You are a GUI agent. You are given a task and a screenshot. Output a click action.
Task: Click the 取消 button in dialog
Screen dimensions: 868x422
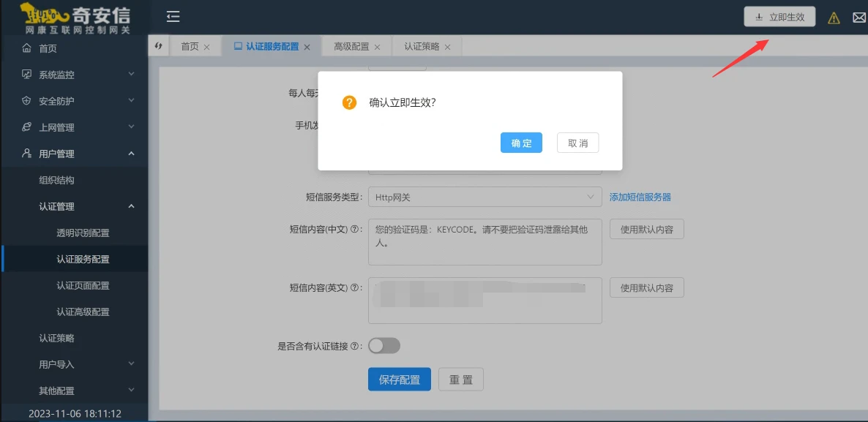pos(578,143)
